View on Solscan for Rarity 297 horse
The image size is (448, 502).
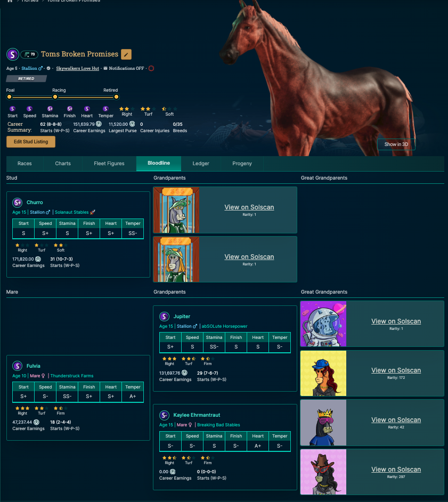click(x=396, y=469)
